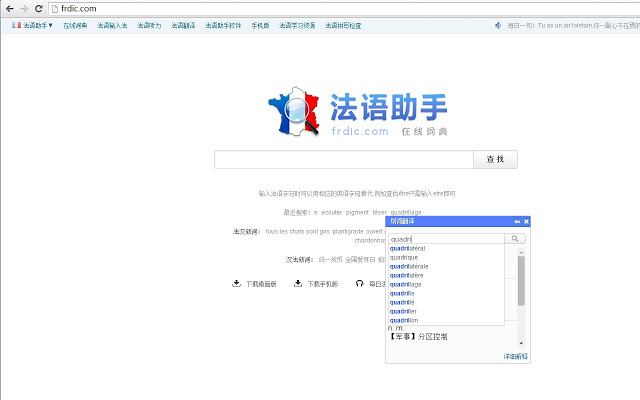The height and width of the screenshot is (400, 640).
Task: Open the 法语拼写检查 nav link
Action: tap(343, 26)
